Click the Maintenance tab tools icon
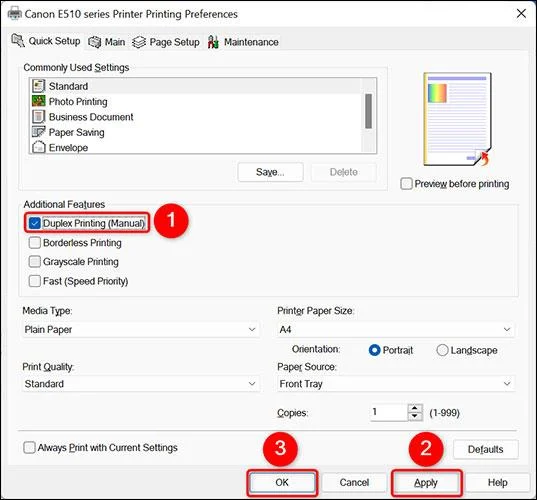The image size is (537, 500). coord(213,42)
